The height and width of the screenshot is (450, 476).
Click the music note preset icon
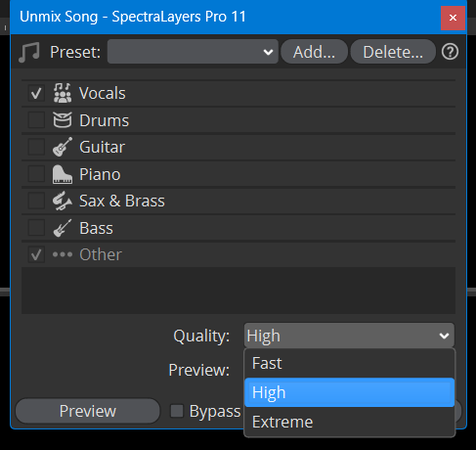tap(29, 52)
